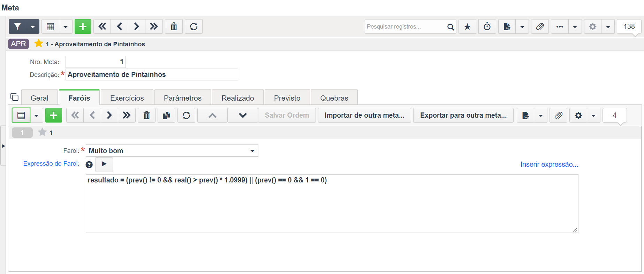Delete the current Farol record
The image size is (644, 274).
pos(146,115)
